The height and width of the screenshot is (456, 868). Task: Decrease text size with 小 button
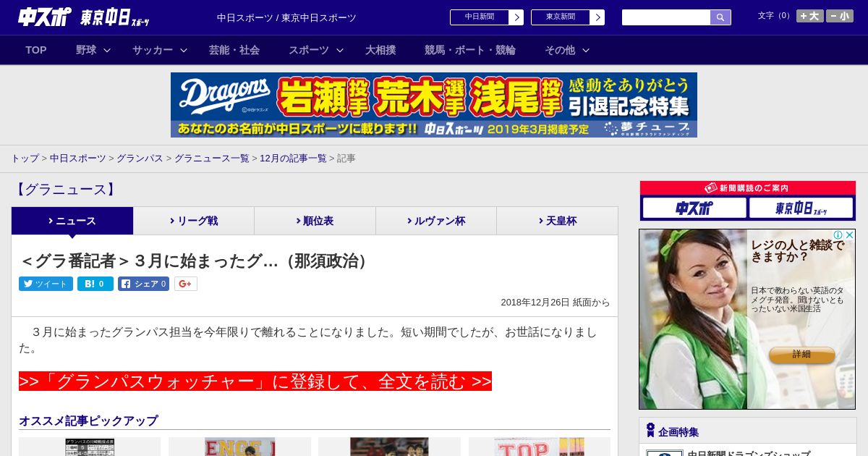tap(840, 16)
